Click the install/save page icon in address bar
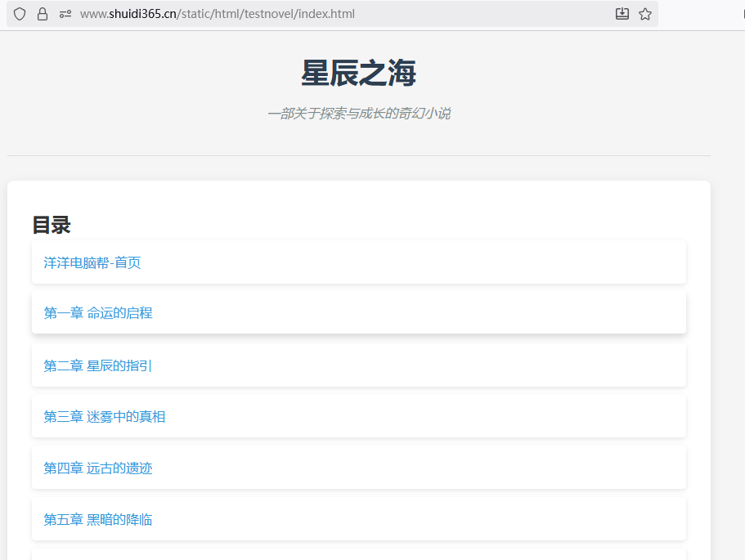 pyautogui.click(x=622, y=14)
